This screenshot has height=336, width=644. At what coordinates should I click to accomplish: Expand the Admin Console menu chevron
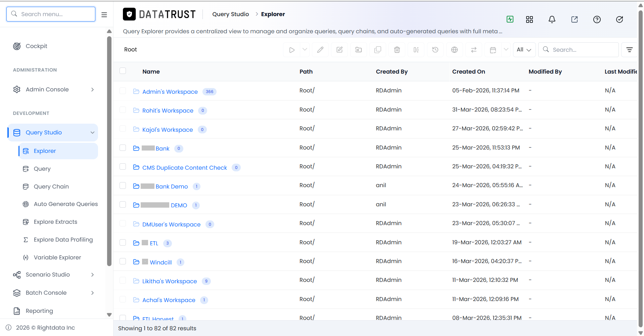click(92, 89)
